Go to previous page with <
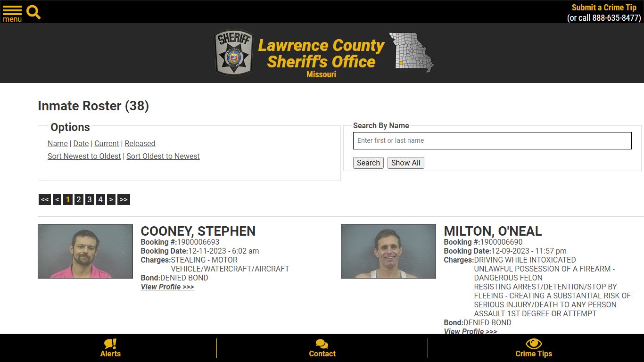644x362 pixels. pos(57,199)
